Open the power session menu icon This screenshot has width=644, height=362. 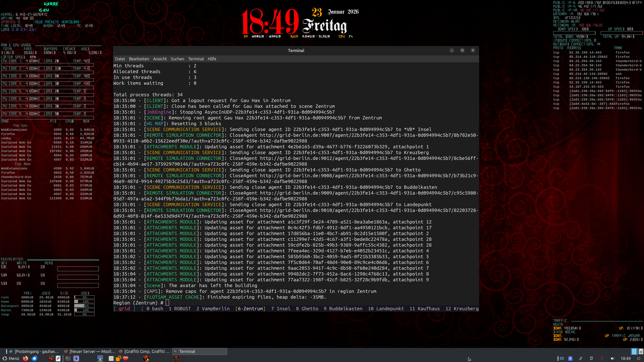click(638, 358)
